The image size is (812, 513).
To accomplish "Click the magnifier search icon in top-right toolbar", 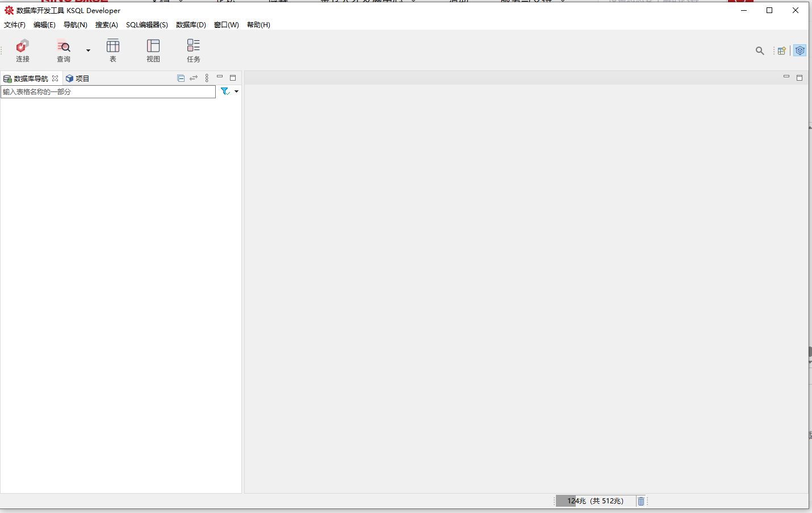I will [760, 51].
